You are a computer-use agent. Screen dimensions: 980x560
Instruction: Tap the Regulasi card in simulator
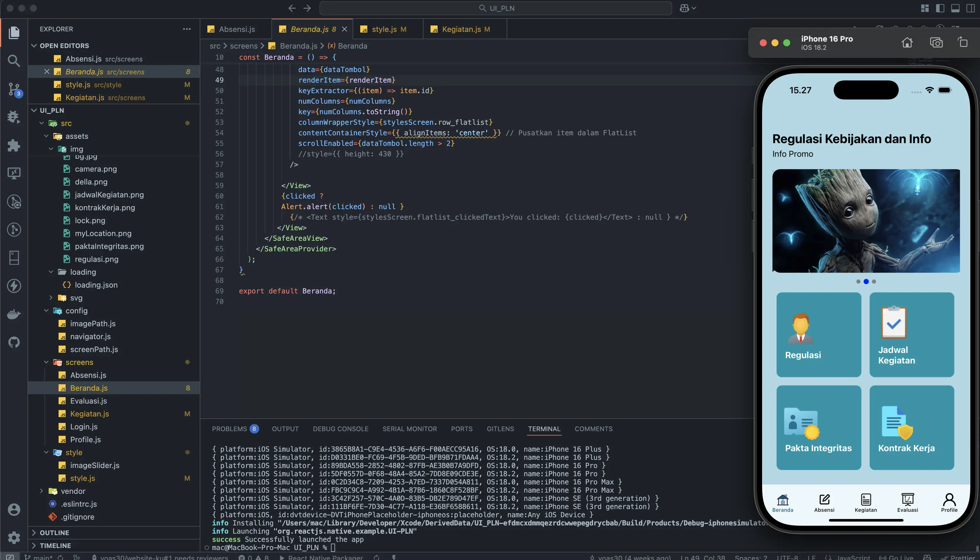(x=818, y=334)
